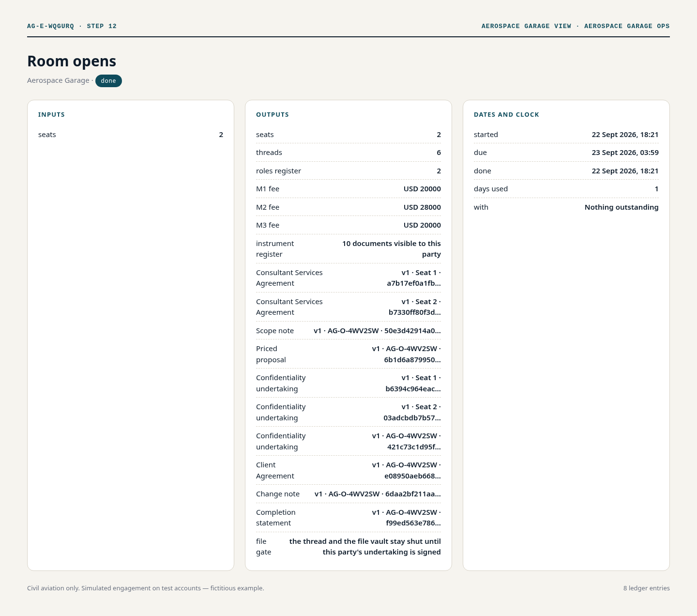Click the Confidentiality undertaking hash 'b6394c964eac…'
The image size is (697, 616).
pyautogui.click(x=413, y=389)
